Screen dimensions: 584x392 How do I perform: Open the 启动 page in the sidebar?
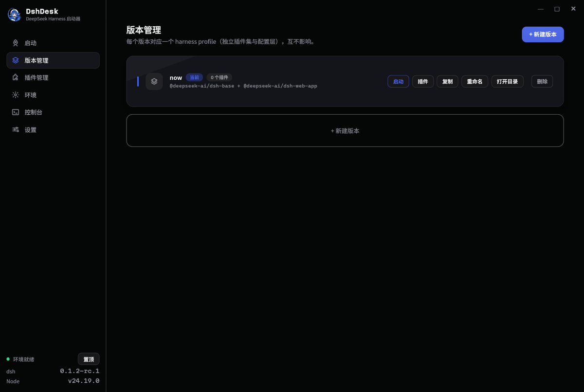[x=53, y=43]
